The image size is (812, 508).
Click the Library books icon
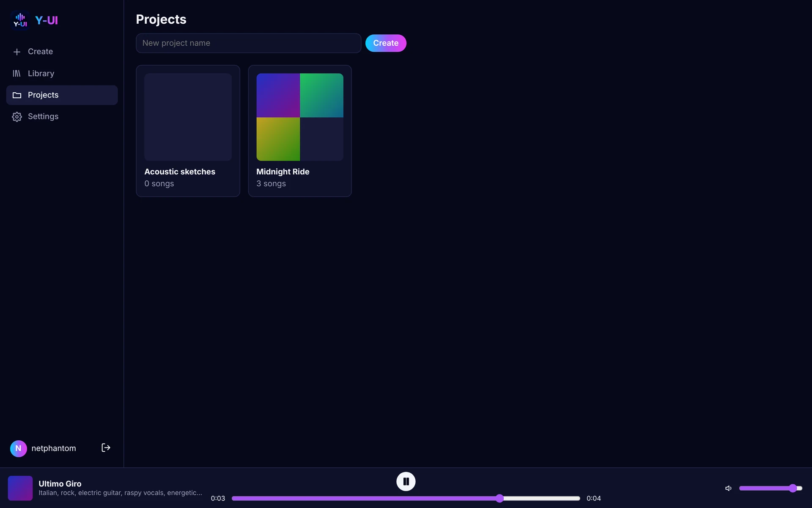pos(17,74)
